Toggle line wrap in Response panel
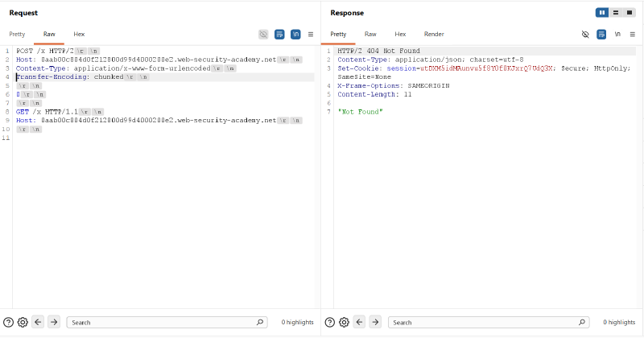Screen dimensions: 644x338 click(601, 34)
